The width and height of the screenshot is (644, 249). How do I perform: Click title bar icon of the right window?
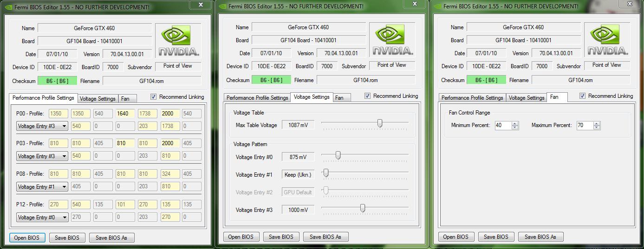437,6
